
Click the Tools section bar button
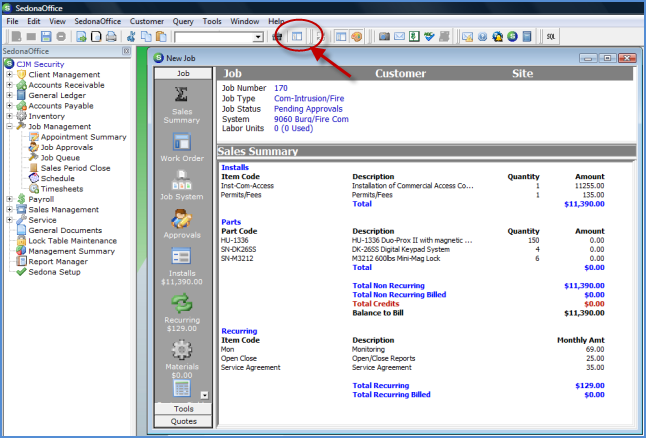click(x=183, y=409)
